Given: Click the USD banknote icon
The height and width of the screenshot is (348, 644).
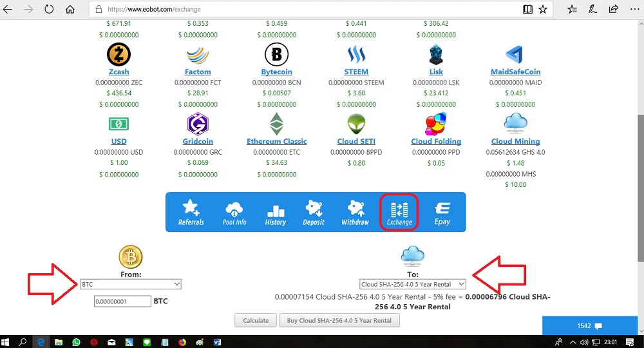Looking at the screenshot, I should pyautogui.click(x=118, y=124).
